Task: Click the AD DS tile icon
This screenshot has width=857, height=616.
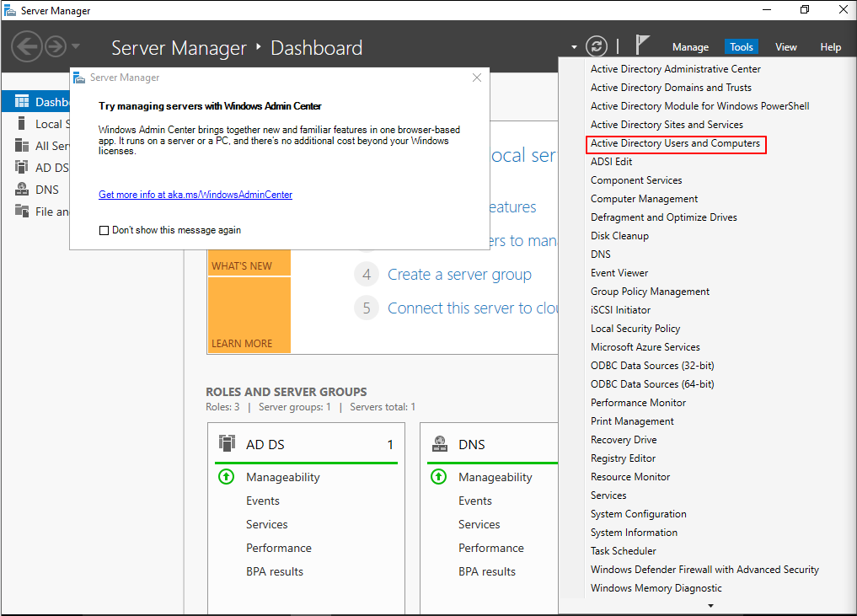Action: click(x=227, y=442)
